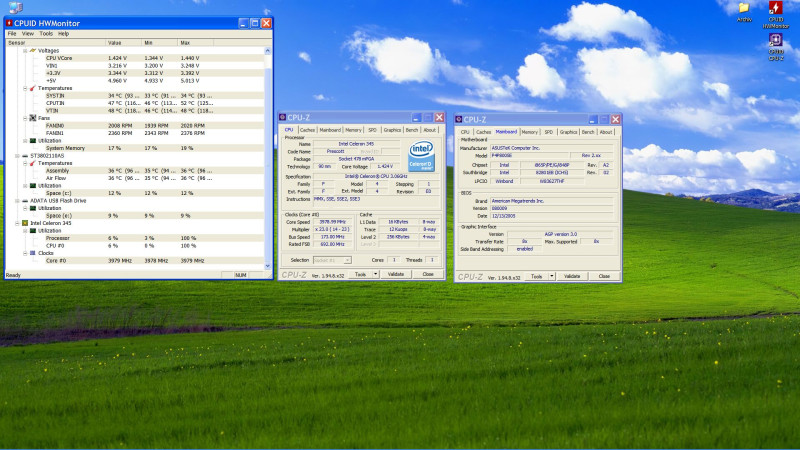
Task: Open the Archiv folder on the desktop
Action: click(744, 12)
